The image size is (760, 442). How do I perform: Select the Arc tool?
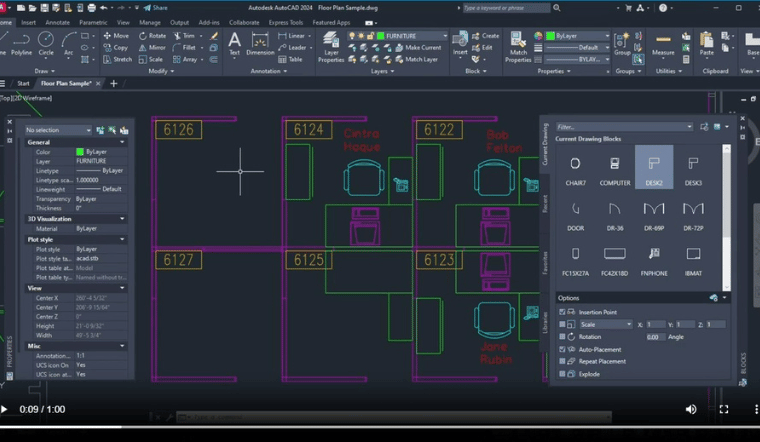click(68, 45)
